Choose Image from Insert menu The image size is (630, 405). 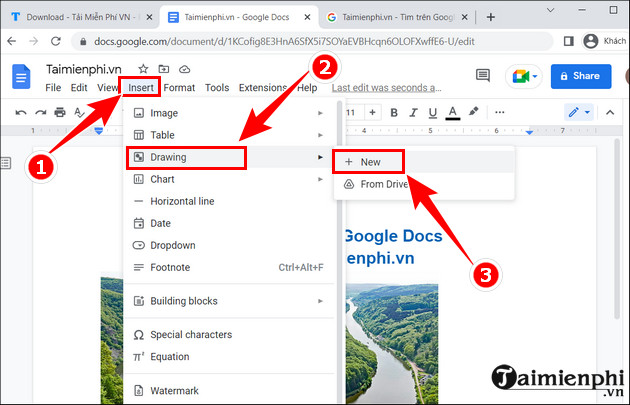pyautogui.click(x=229, y=113)
